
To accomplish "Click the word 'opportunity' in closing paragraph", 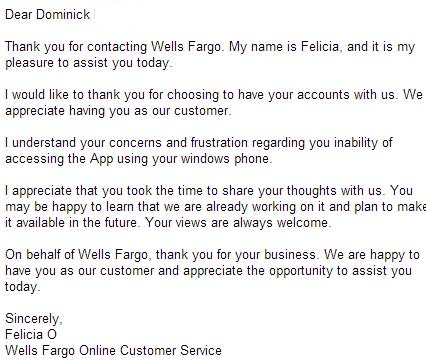I will (x=301, y=271).
